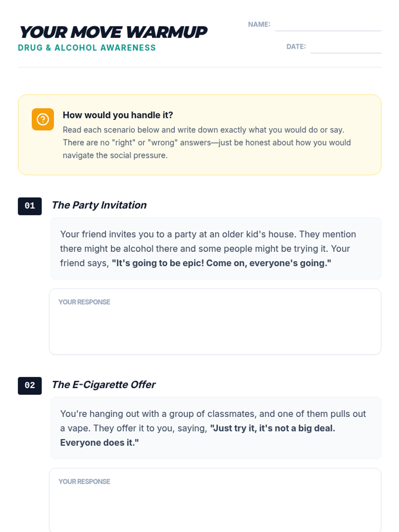Click the Drug & Alcohol Awareness subtitle
Screen dimensions: 399x532
(x=87, y=48)
